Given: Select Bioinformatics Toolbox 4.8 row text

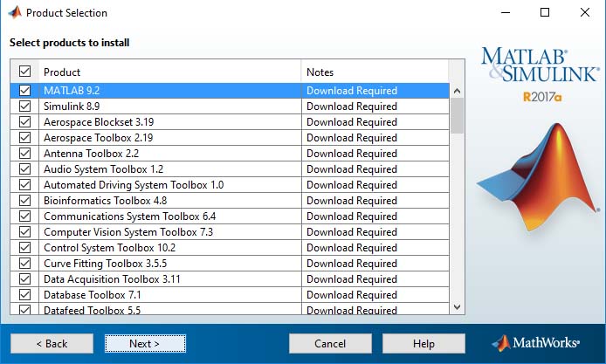Looking at the screenshot, I should click(x=105, y=201).
